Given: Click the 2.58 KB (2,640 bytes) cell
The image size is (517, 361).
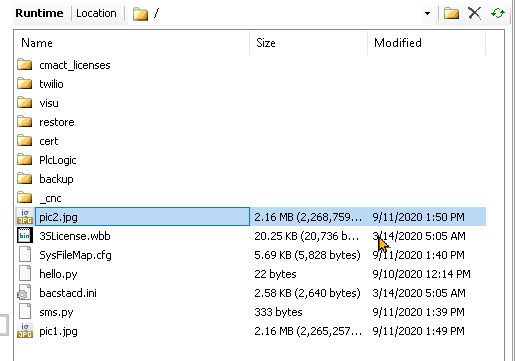Looking at the screenshot, I should (x=307, y=293).
